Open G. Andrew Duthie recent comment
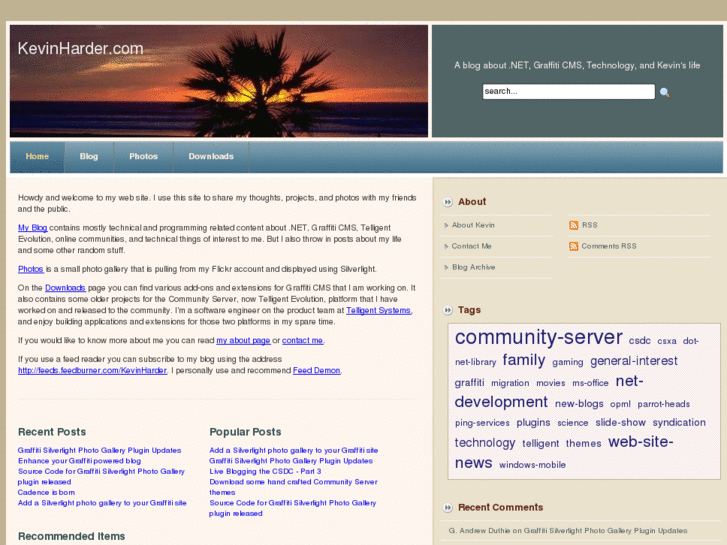This screenshot has height=545, width=727. coord(568,531)
